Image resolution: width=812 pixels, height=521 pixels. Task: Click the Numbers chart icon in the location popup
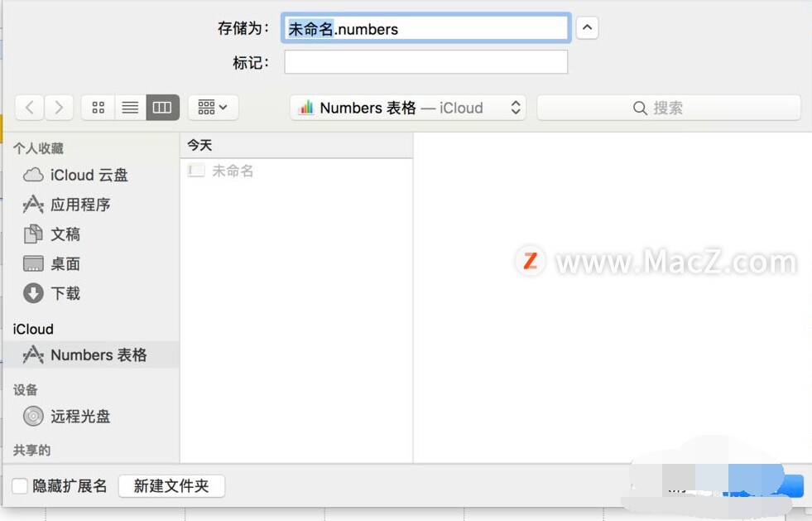coord(306,108)
